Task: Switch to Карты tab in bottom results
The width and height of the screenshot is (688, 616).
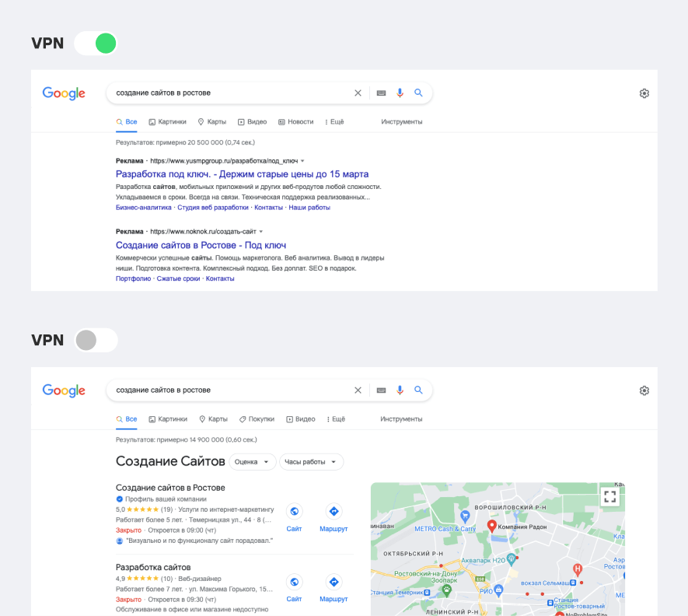Action: (213, 419)
